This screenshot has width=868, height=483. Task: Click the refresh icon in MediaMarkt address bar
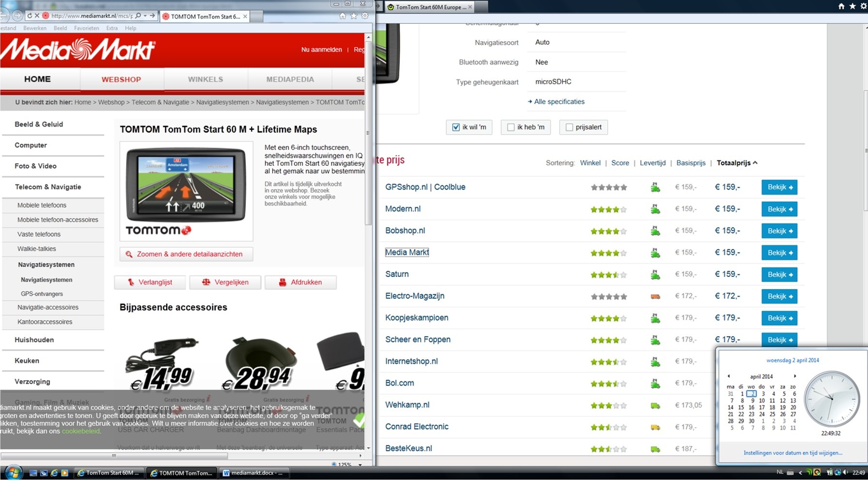click(30, 16)
